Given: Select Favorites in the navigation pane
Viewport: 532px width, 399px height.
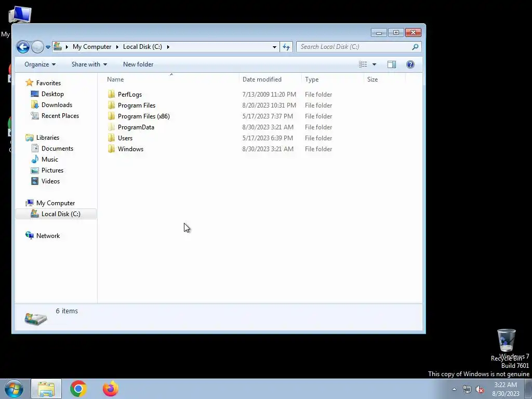Looking at the screenshot, I should point(48,83).
